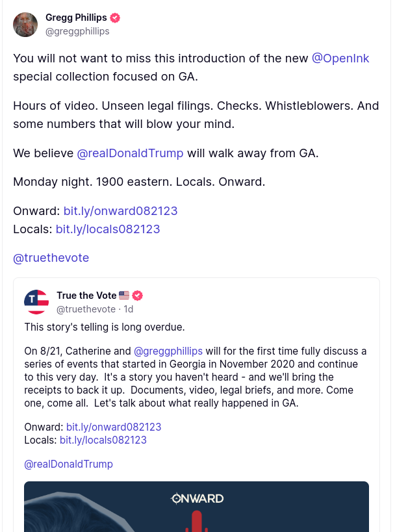Click the 1d timestamp on quoted post
This screenshot has width=395, height=532.
pyautogui.click(x=129, y=309)
